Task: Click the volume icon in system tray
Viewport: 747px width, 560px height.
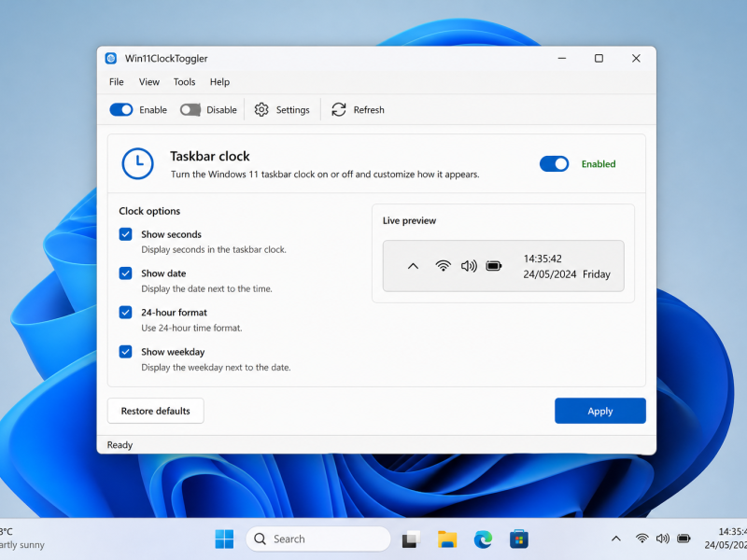Action: coord(663,539)
